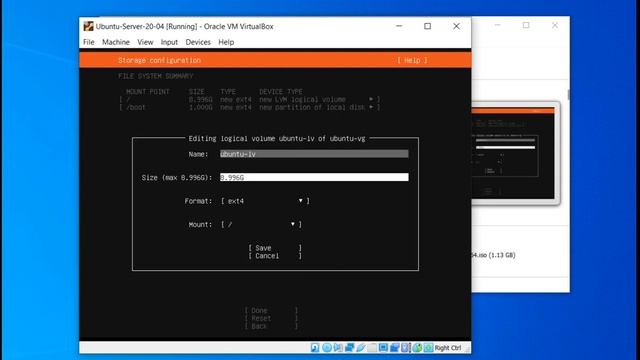The image size is (640, 360).
Task: Close the Ubuntu-Server-20-04 VM window
Action: coord(456,26)
